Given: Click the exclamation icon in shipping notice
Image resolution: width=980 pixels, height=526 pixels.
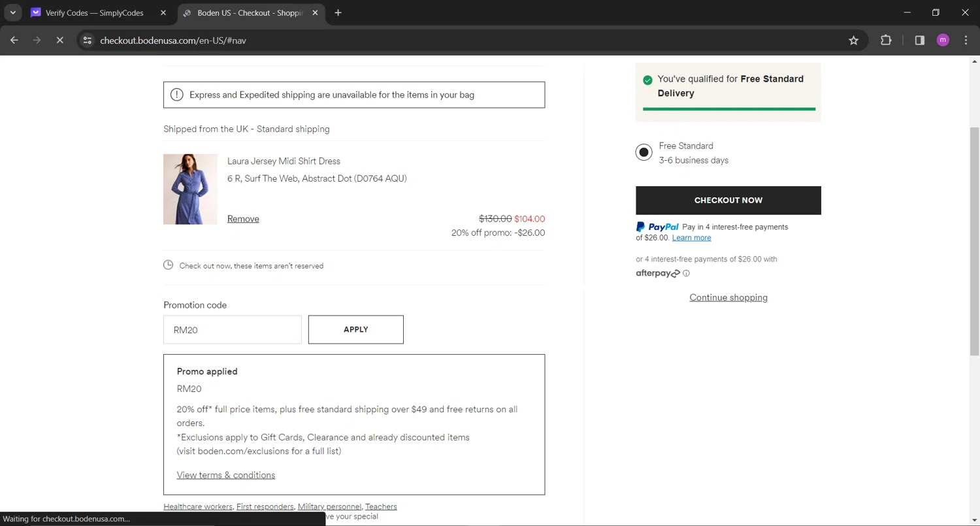Looking at the screenshot, I should [x=176, y=95].
